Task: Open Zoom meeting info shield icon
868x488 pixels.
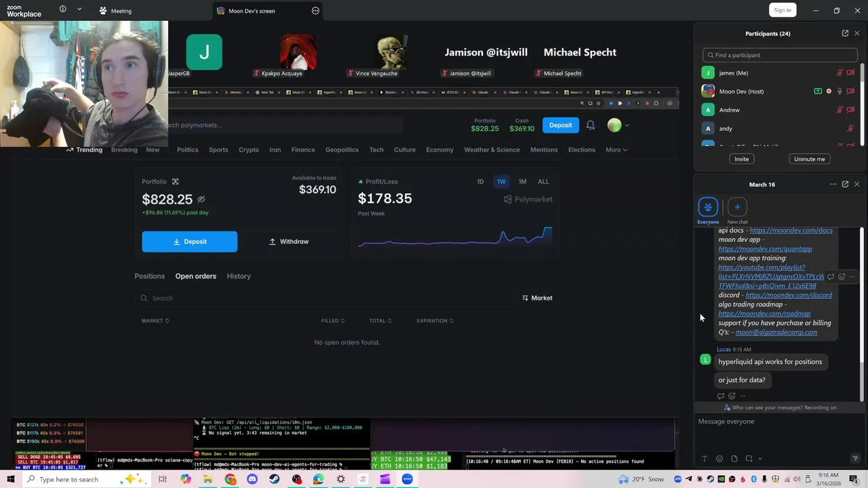Action: (x=62, y=9)
